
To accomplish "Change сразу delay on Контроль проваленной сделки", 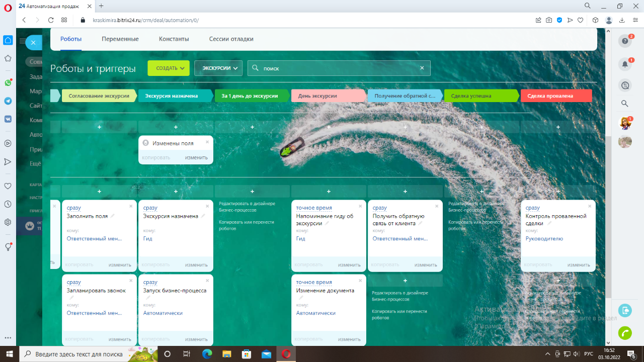I will pyautogui.click(x=533, y=208).
